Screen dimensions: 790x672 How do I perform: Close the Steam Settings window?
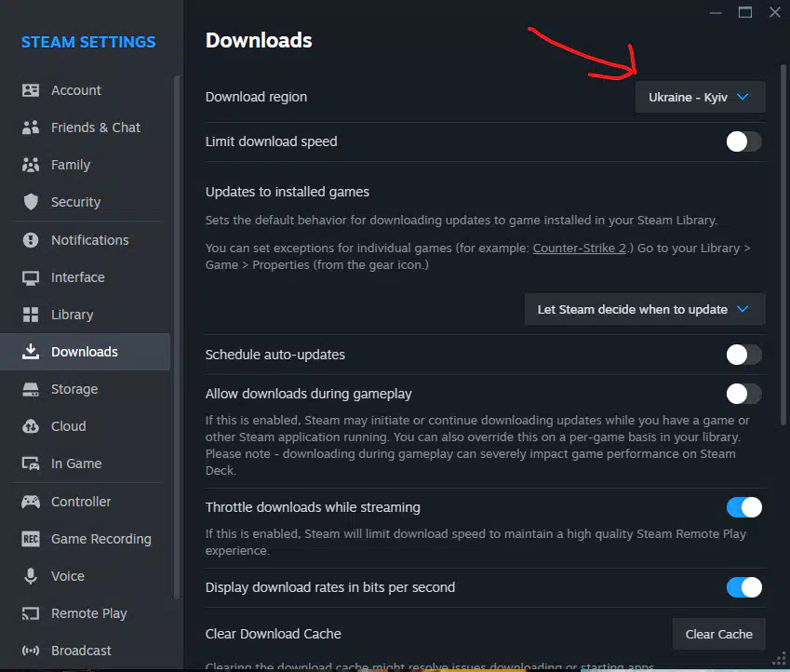click(775, 12)
